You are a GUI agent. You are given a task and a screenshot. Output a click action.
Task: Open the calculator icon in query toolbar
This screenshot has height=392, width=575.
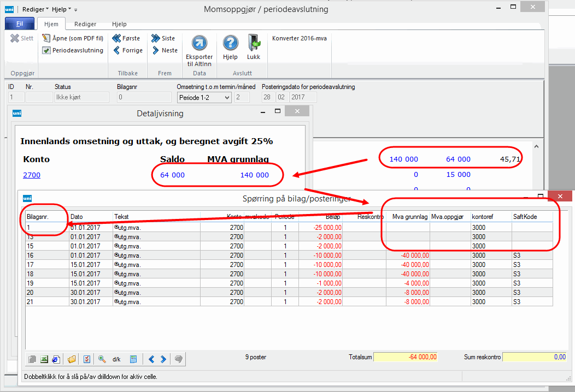[133, 359]
